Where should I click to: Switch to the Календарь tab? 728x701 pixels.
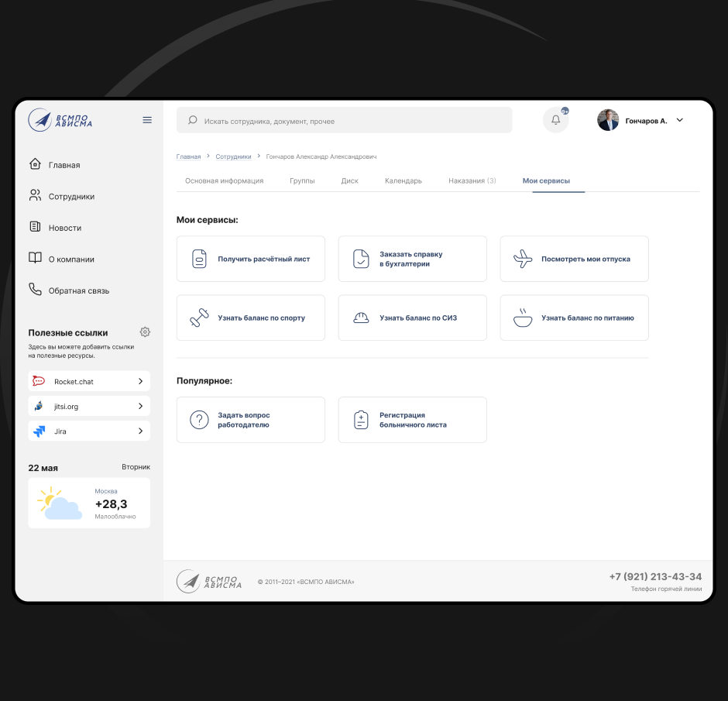tap(403, 180)
